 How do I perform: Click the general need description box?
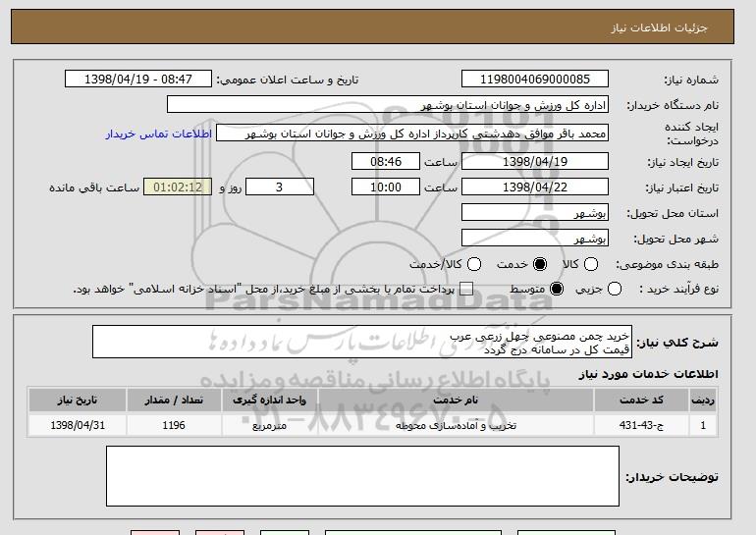(362, 342)
